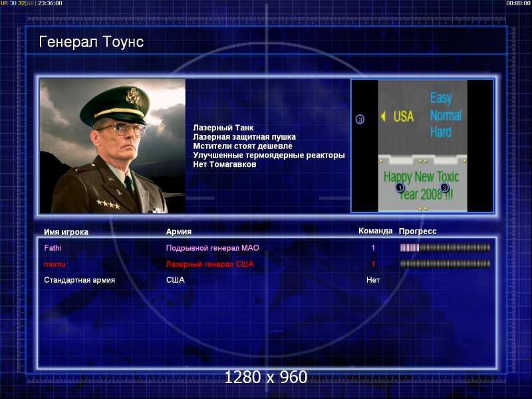Click the 'Лазерный Танк' perk line

pos(223,128)
